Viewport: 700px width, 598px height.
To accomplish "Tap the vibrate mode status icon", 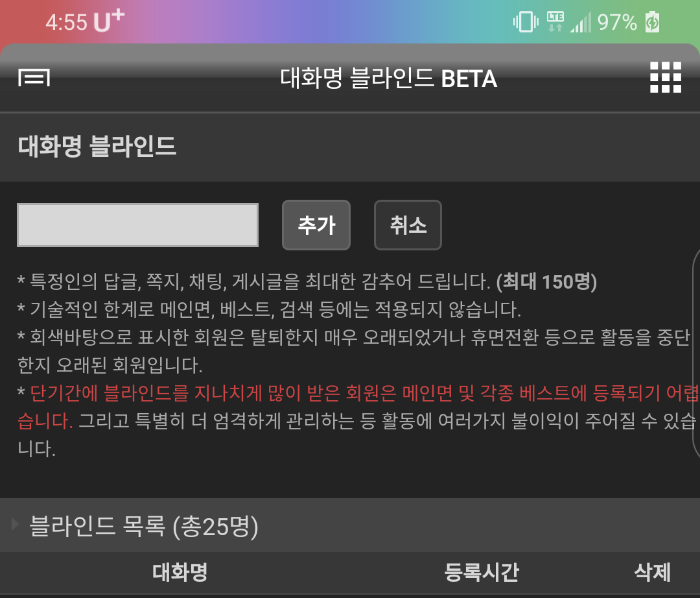I will (x=526, y=22).
